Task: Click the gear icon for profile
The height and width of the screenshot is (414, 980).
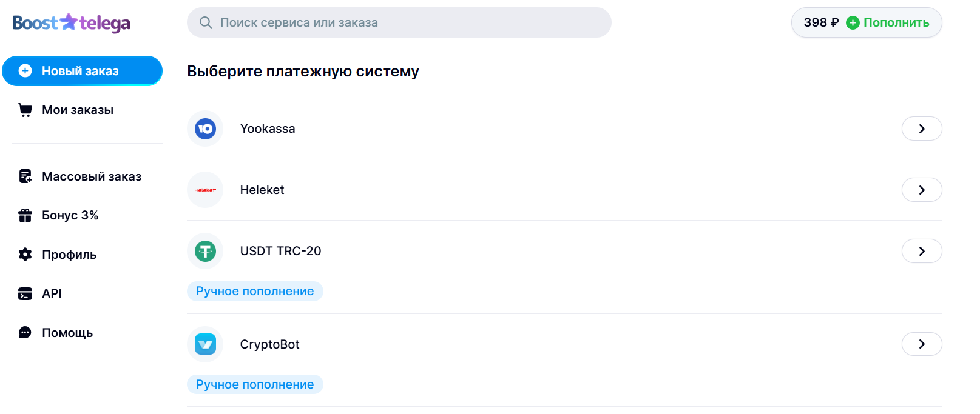Action: point(25,255)
